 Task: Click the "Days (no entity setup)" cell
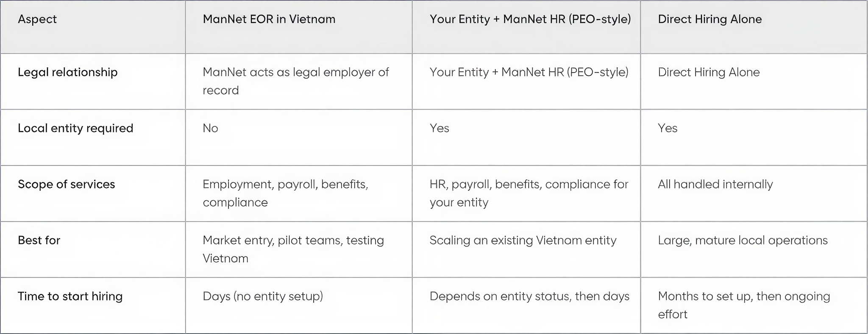coord(263,296)
